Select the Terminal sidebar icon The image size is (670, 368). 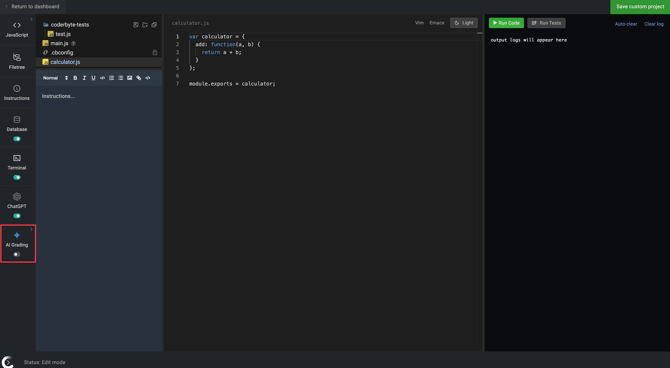click(17, 158)
